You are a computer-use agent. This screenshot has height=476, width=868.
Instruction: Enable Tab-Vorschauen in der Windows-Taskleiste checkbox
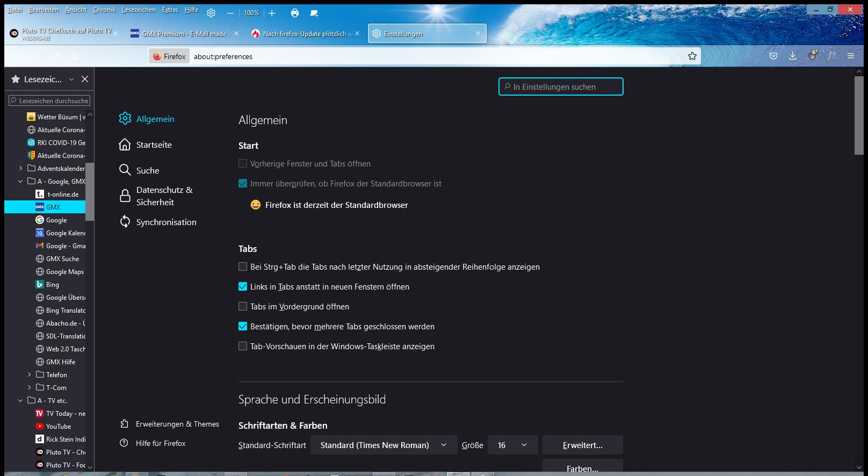[243, 347]
